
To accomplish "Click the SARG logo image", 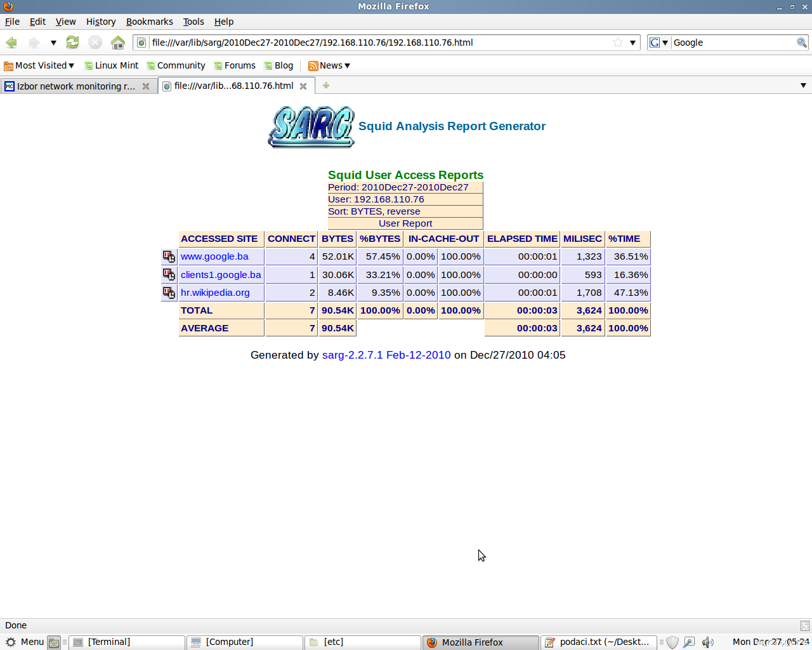I will (311, 127).
